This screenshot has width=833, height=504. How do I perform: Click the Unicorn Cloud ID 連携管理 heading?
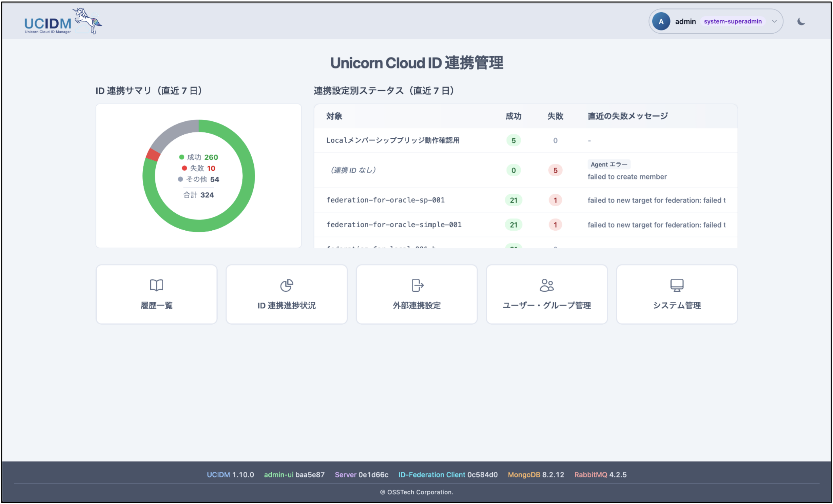416,63
